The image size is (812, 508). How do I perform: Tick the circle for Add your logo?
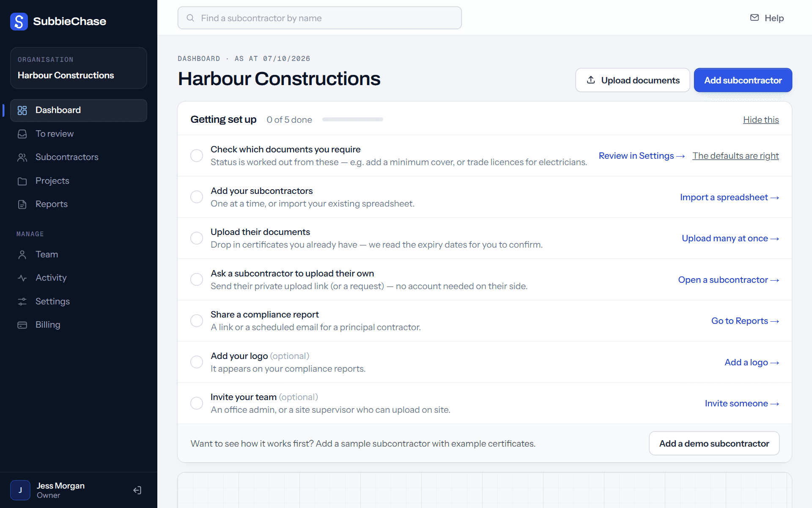pos(197,362)
